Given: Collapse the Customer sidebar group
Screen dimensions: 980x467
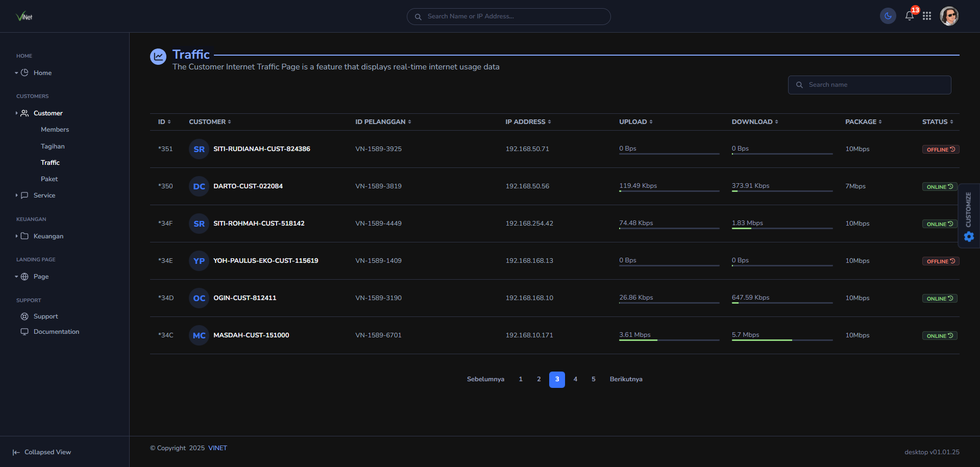Looking at the screenshot, I should pyautogui.click(x=48, y=113).
